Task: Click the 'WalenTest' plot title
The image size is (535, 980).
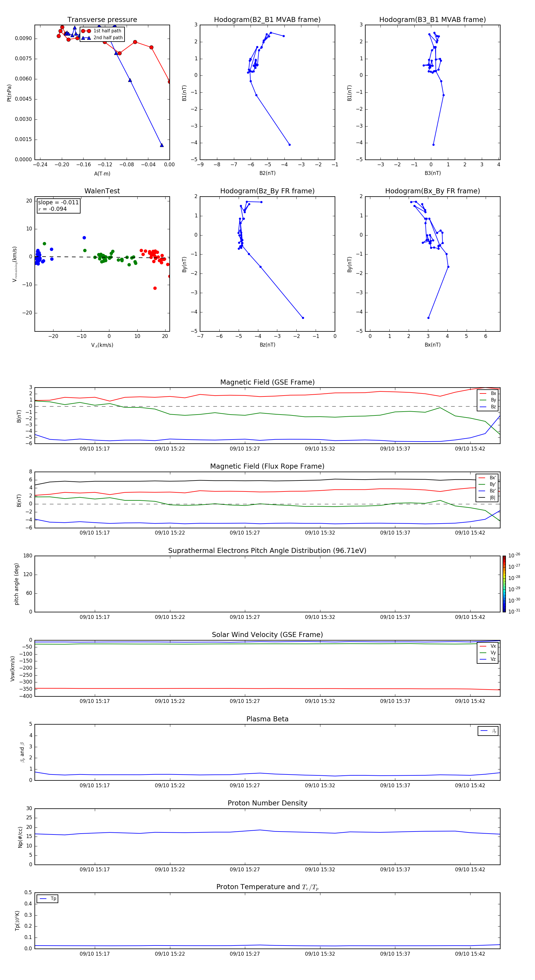Action: pyautogui.click(x=102, y=191)
